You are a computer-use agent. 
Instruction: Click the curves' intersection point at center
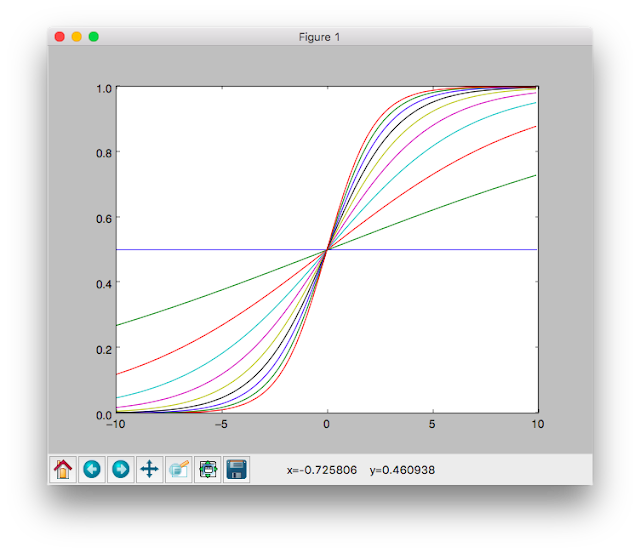[x=327, y=249]
